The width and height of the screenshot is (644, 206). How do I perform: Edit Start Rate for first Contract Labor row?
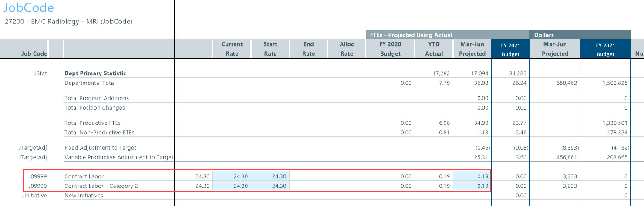270,176
